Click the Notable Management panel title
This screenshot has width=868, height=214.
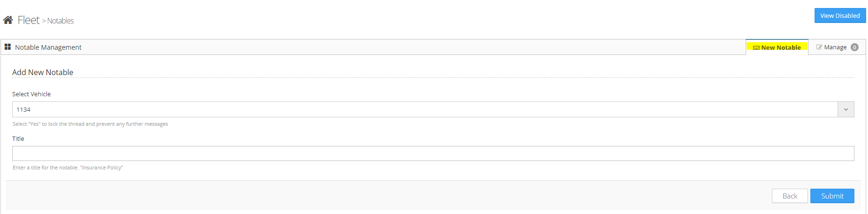click(x=48, y=47)
